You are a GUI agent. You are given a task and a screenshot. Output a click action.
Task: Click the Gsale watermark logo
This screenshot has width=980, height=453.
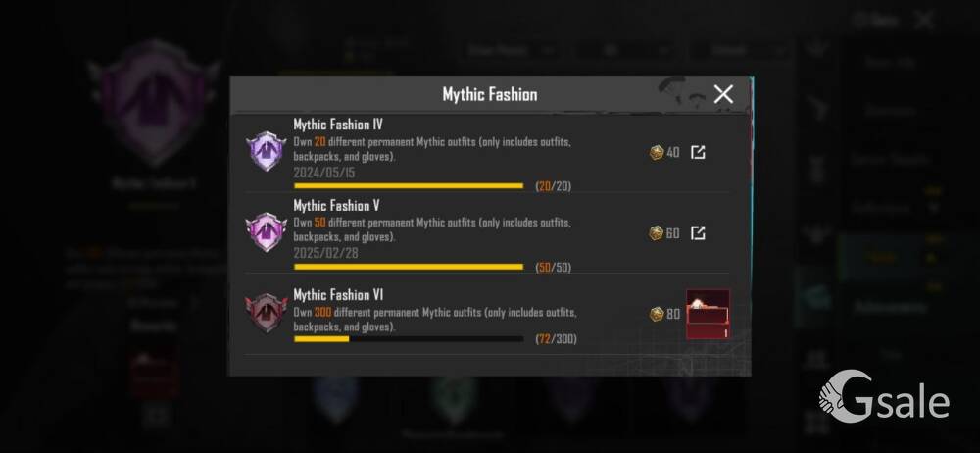pos(884,395)
